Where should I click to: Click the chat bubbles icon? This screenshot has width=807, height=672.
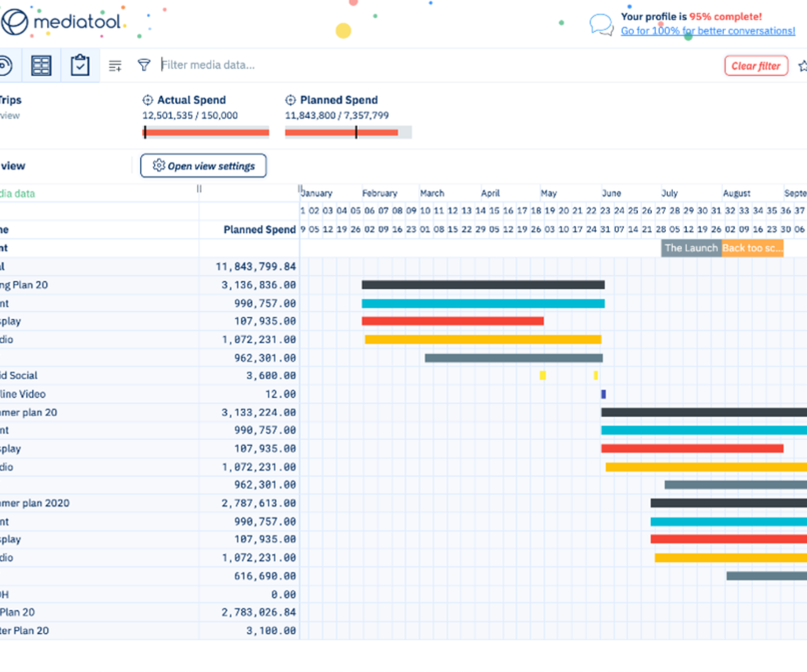(601, 24)
